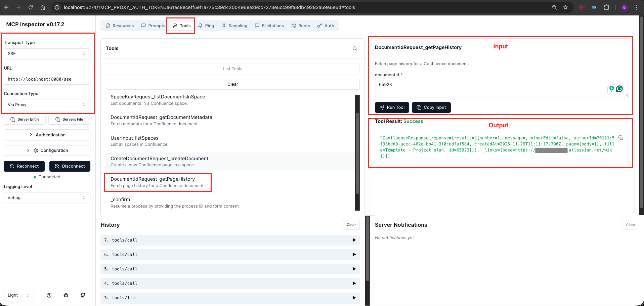Copy the tool result using the copy icon

620,138
